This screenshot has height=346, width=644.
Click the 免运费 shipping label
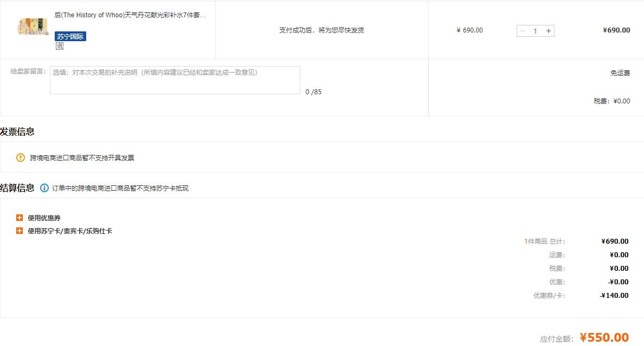click(x=620, y=73)
